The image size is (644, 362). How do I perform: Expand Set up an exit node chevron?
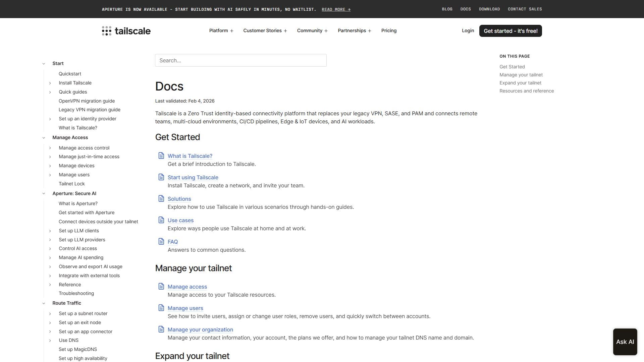50,323
